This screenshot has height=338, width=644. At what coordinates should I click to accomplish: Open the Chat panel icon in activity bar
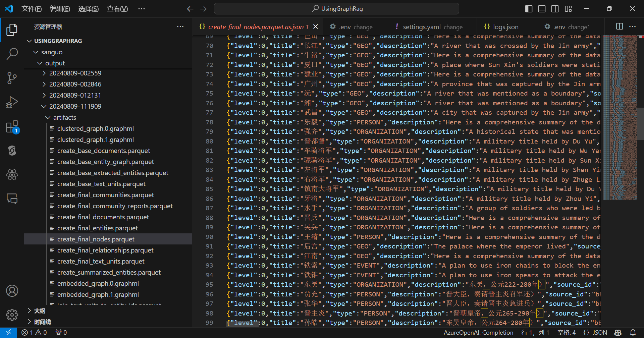[x=12, y=199]
